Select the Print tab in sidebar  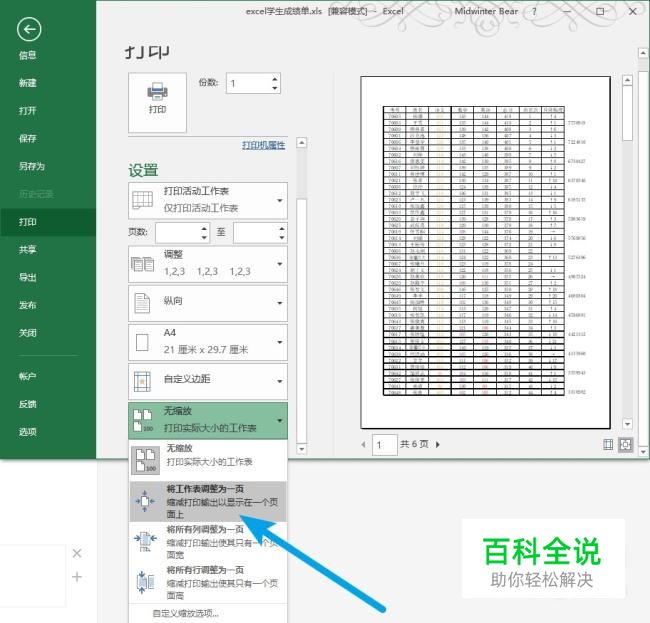pos(48,222)
